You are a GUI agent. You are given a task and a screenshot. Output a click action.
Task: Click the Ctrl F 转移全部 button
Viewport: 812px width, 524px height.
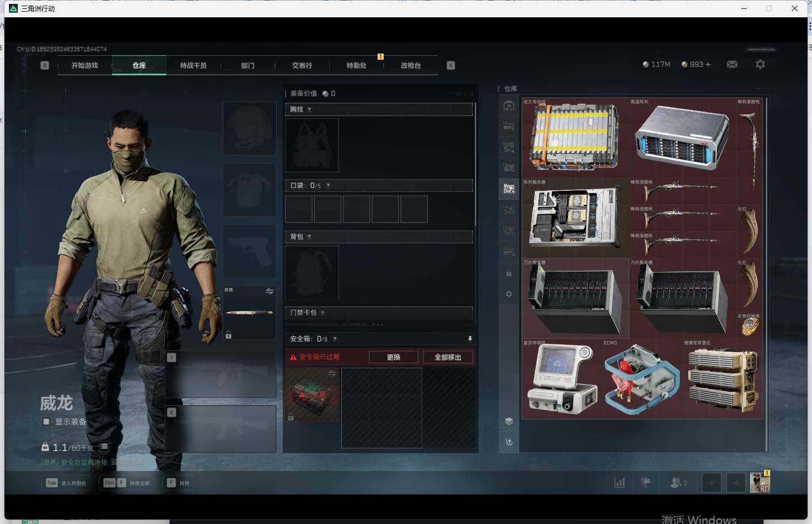coord(127,483)
